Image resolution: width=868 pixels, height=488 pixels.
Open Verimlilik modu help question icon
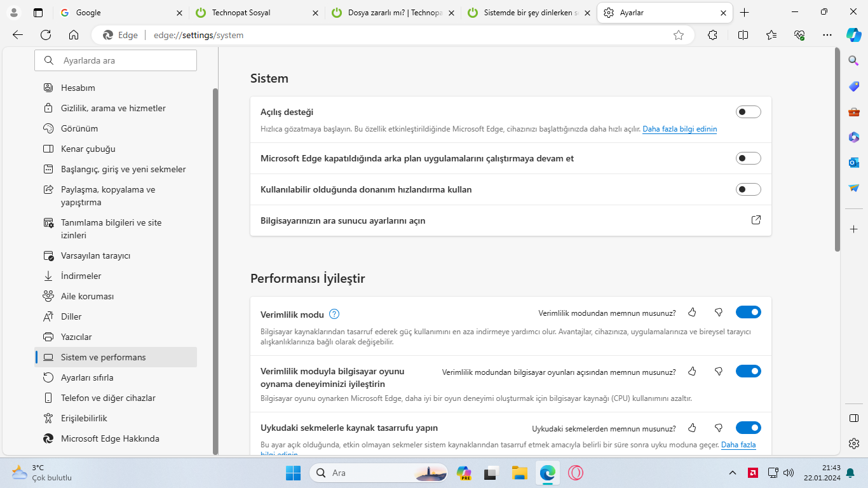335,314
